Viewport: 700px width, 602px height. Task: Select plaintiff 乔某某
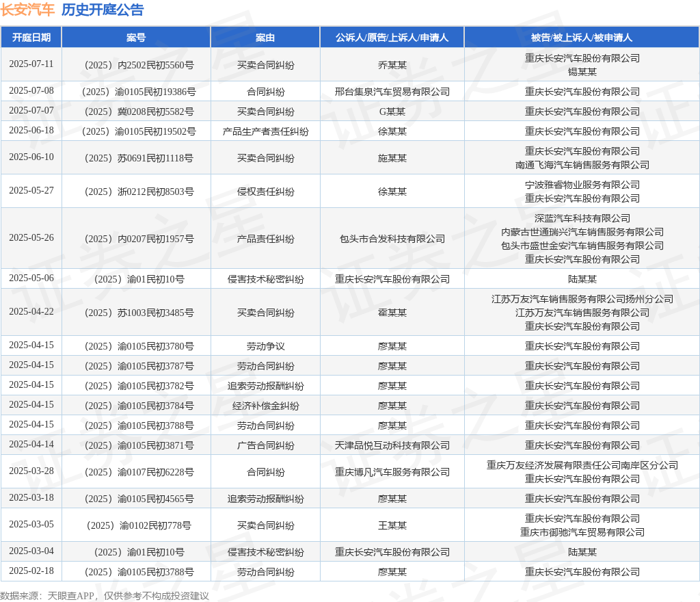coord(392,65)
